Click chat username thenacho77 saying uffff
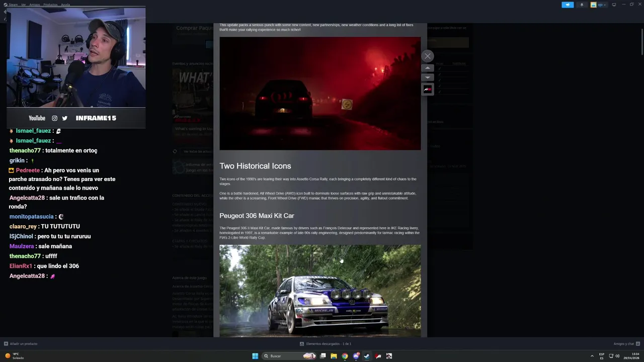 (25, 256)
